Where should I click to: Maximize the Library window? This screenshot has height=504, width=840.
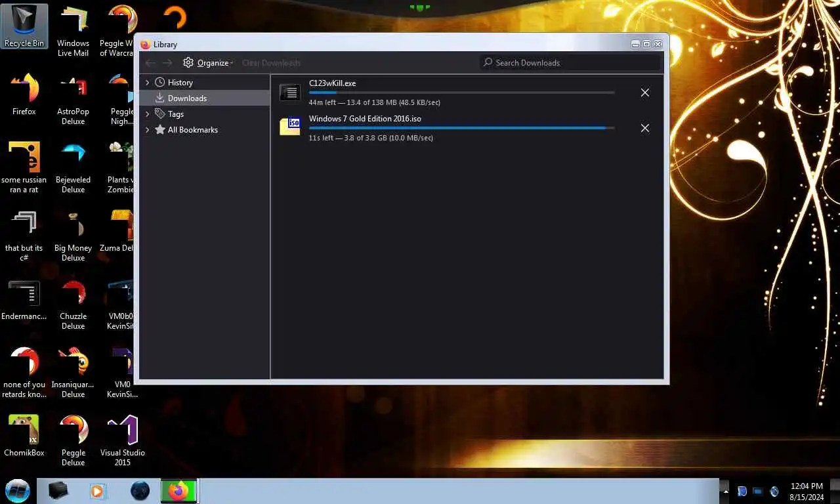[x=646, y=44]
